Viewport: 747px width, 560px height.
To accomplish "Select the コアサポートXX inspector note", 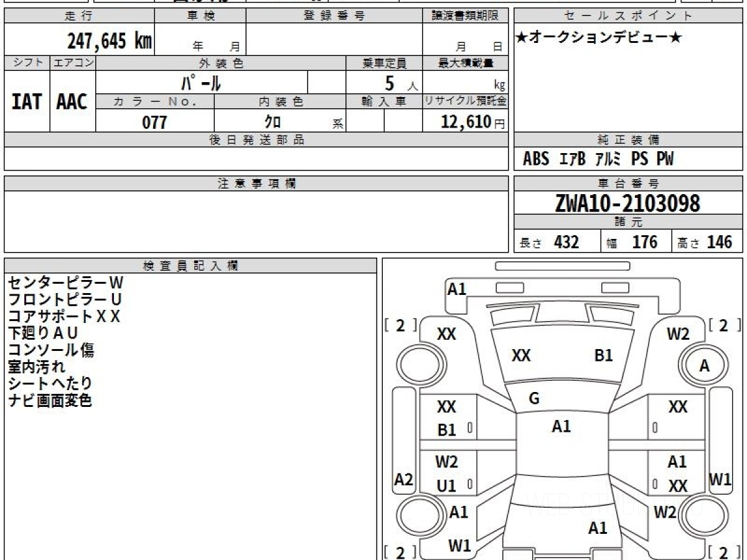I will [64, 316].
